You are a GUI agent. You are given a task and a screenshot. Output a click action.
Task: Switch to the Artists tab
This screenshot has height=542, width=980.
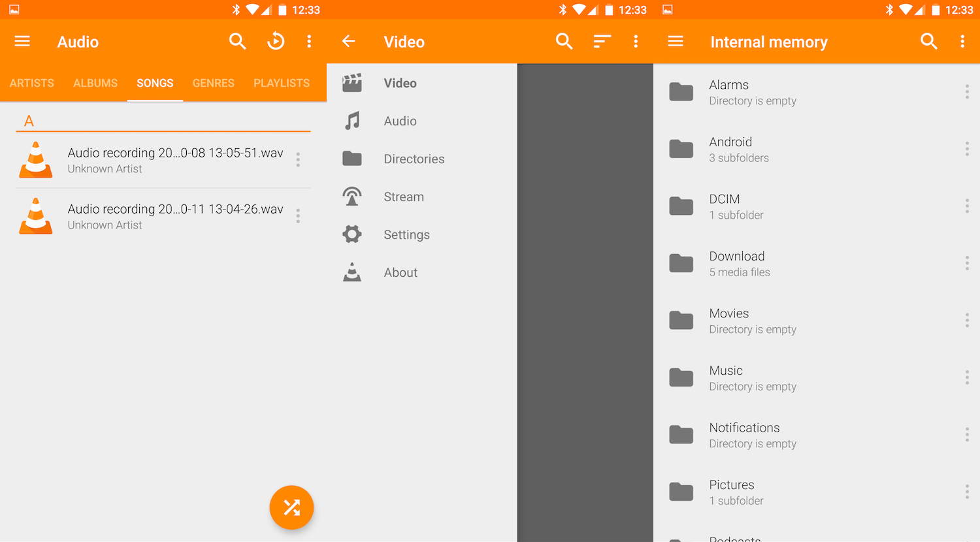32,83
